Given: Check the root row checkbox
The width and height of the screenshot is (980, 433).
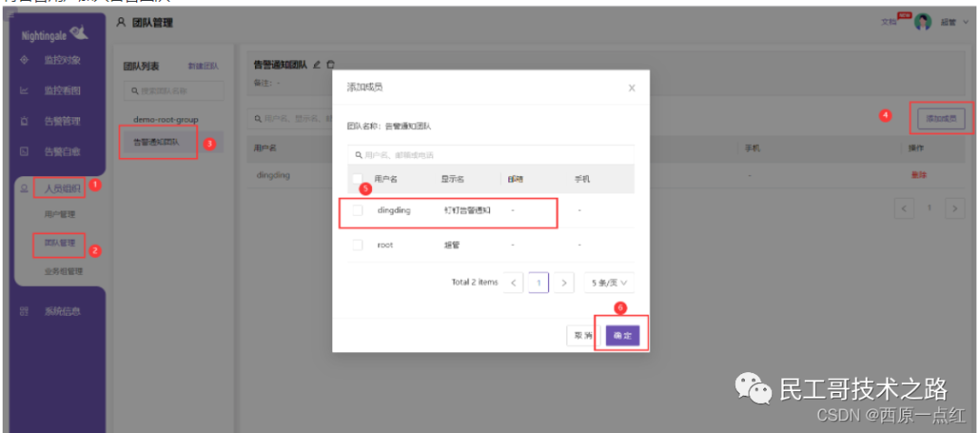Looking at the screenshot, I should [358, 245].
